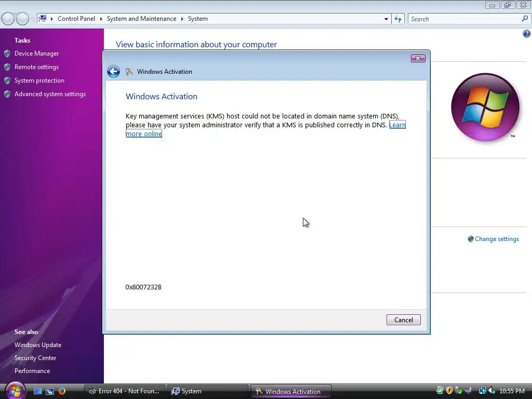This screenshot has height=399, width=532.
Task: Expand the arrow after Control Panel breadcrumb
Action: click(x=101, y=19)
